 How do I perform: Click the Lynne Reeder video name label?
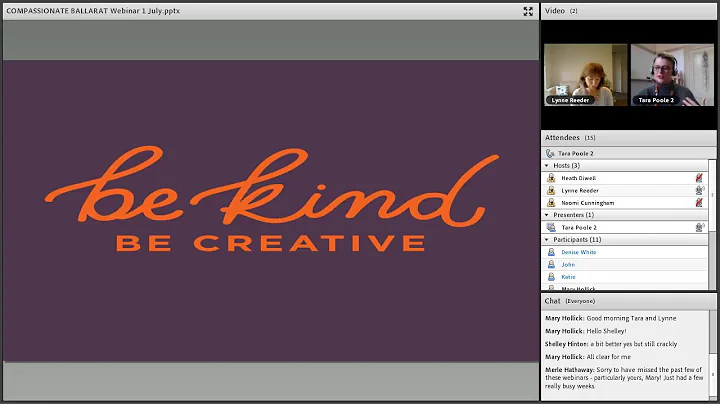tap(570, 100)
